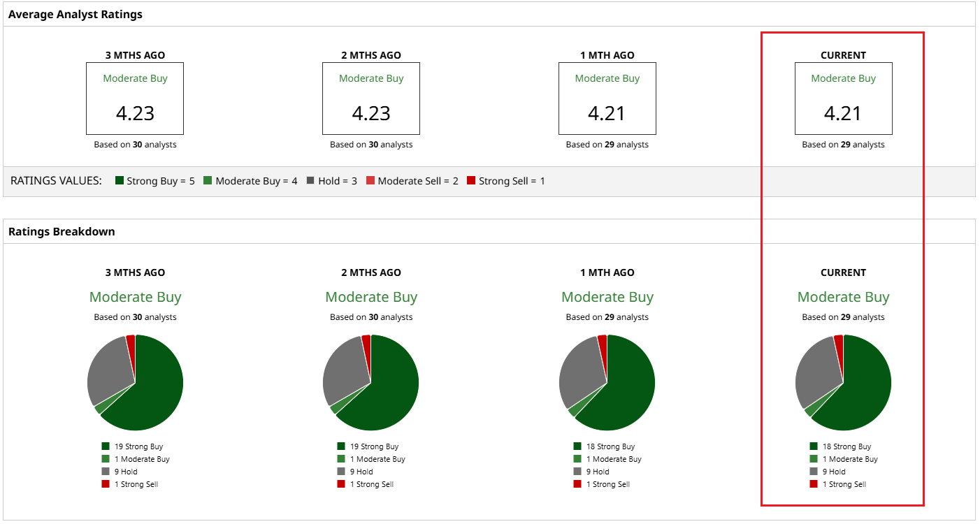Click '3 MTHS AGO' label in Average Analyst Ratings

pos(135,55)
